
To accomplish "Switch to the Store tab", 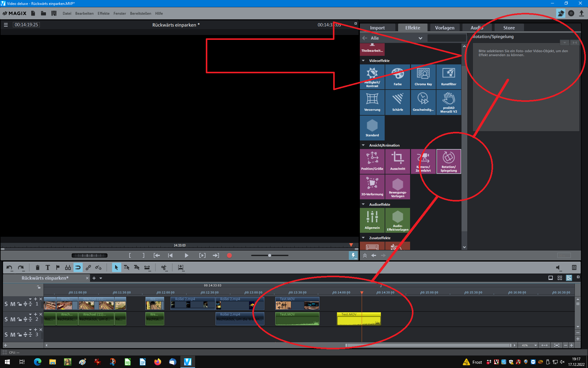I will [x=509, y=28].
